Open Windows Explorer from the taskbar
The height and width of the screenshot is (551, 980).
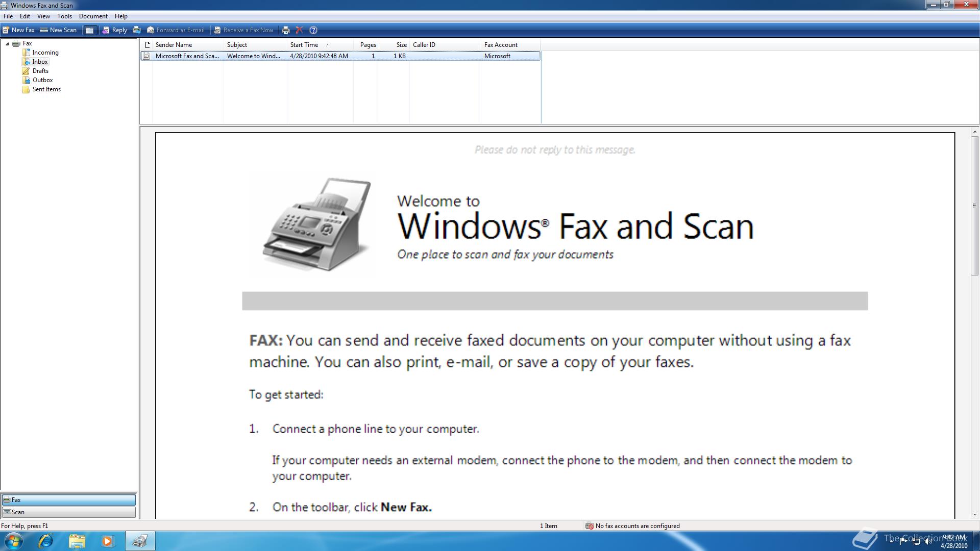click(x=77, y=541)
